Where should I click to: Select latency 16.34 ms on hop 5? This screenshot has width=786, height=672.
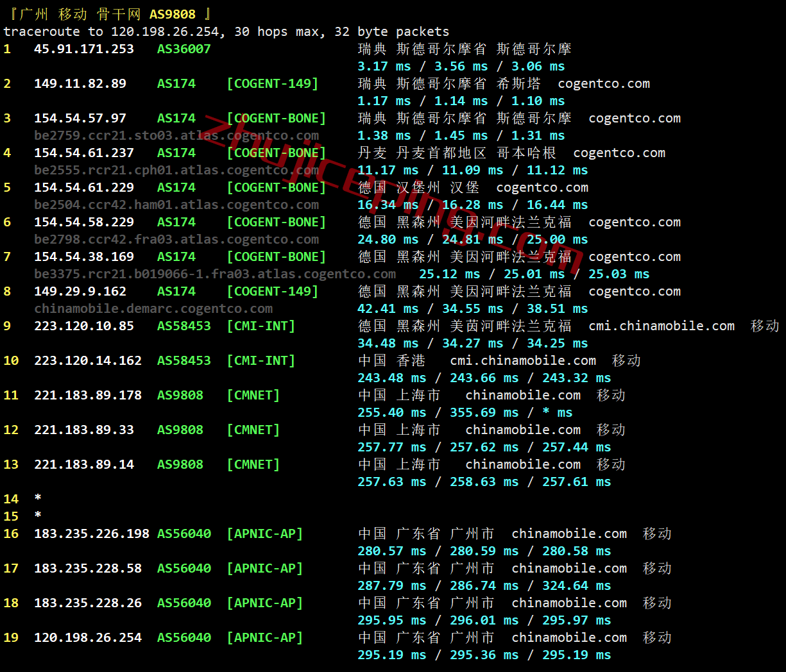(388, 205)
